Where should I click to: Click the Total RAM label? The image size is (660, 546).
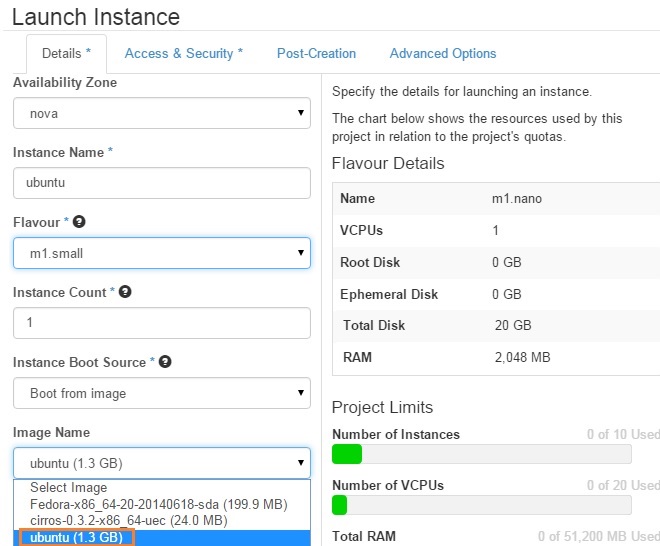(364, 536)
